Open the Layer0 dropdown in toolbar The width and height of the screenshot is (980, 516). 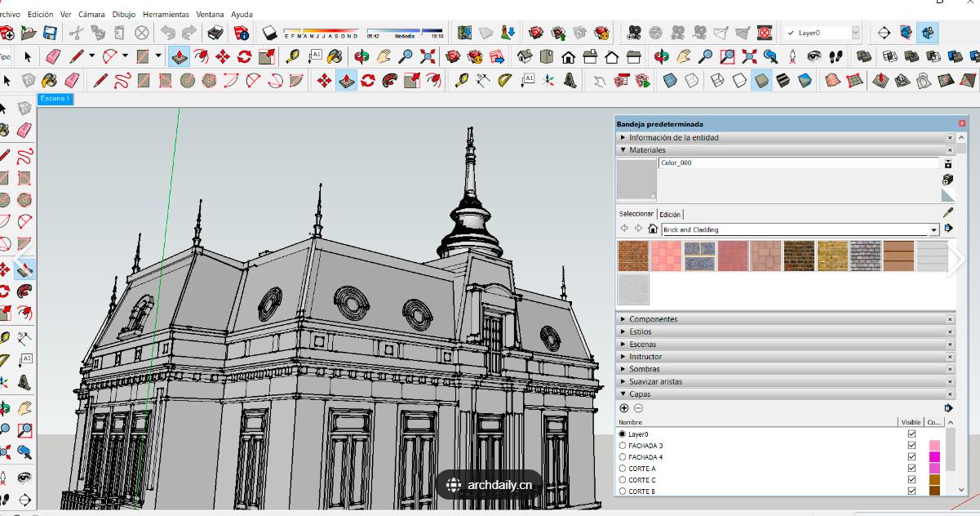click(x=854, y=33)
